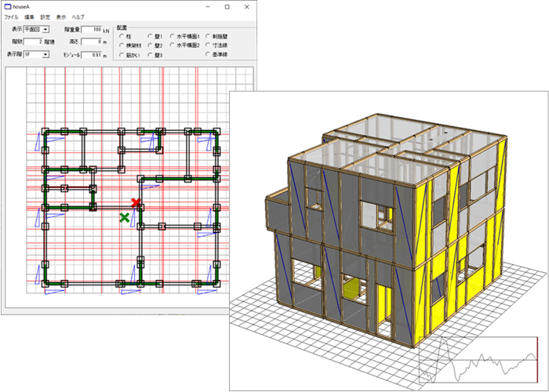Click the 階重量 input field
Viewport: 549px width, 392px height.
[x=93, y=29]
